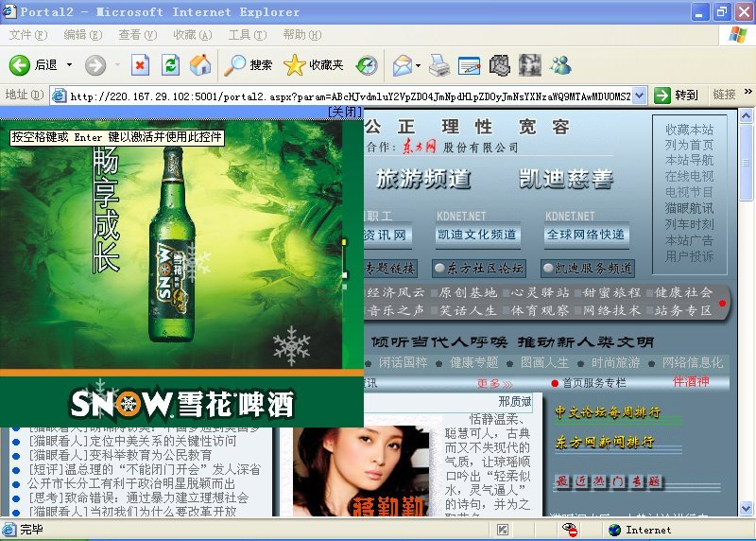Select the 凯迪服务频道 option
Screen dimensions: 756x541
pyautogui.click(x=587, y=268)
